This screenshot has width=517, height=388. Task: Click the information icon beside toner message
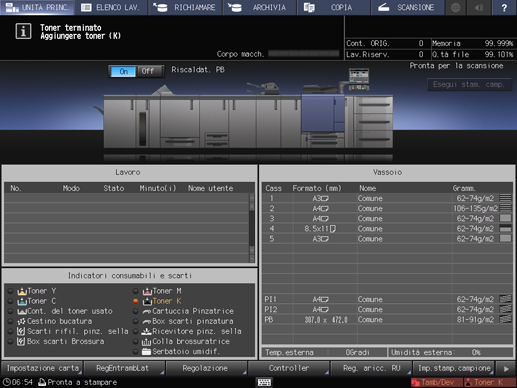23,31
